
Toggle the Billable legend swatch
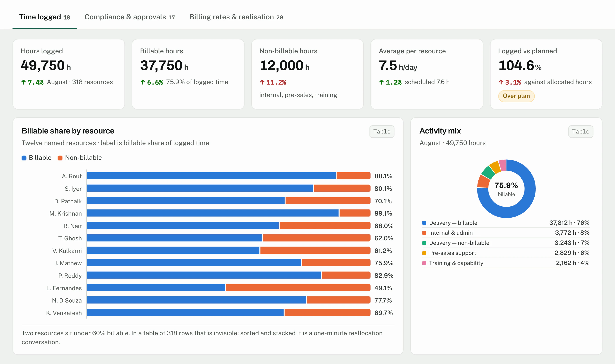(x=24, y=158)
